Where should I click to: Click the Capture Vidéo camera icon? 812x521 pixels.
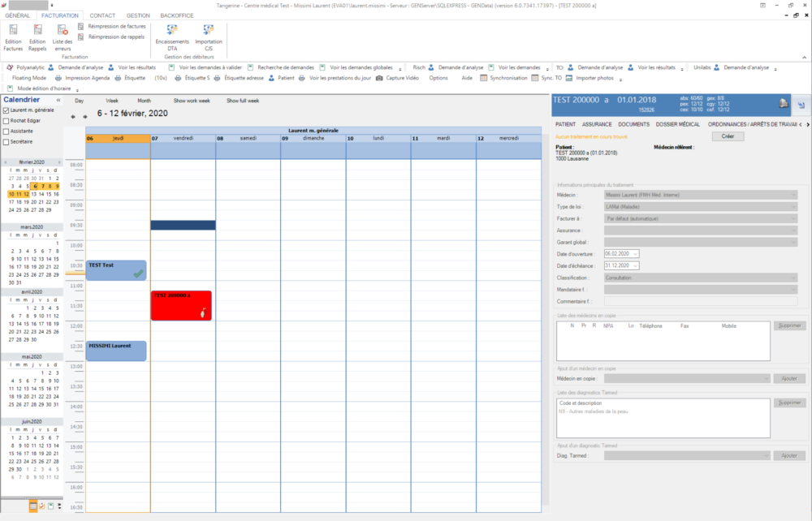379,78
